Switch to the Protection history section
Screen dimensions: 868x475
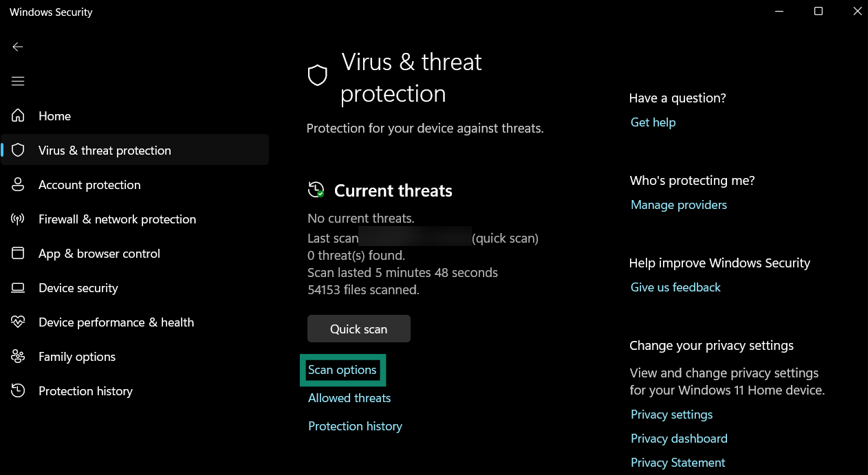85,390
